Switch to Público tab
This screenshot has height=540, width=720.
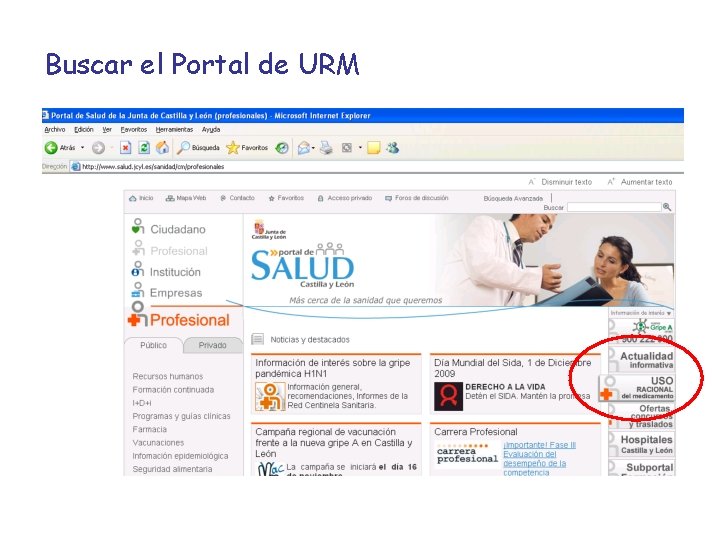pyautogui.click(x=153, y=345)
